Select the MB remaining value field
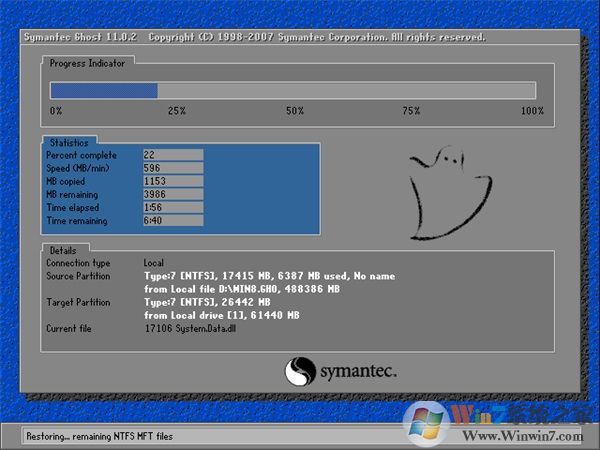Image resolution: width=600 pixels, height=450 pixels. [172, 194]
